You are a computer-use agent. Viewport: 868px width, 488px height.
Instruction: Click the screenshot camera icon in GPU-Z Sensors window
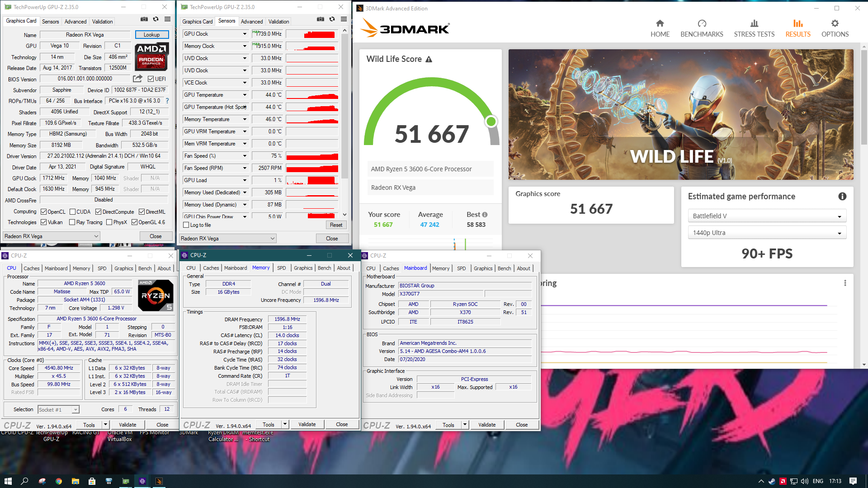320,19
